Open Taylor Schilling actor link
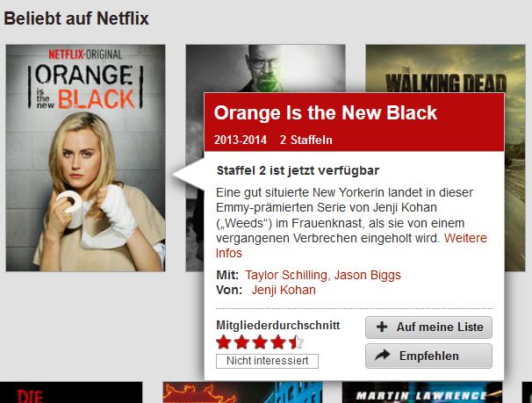Image resolution: width=532 pixels, height=403 pixels. point(285,275)
